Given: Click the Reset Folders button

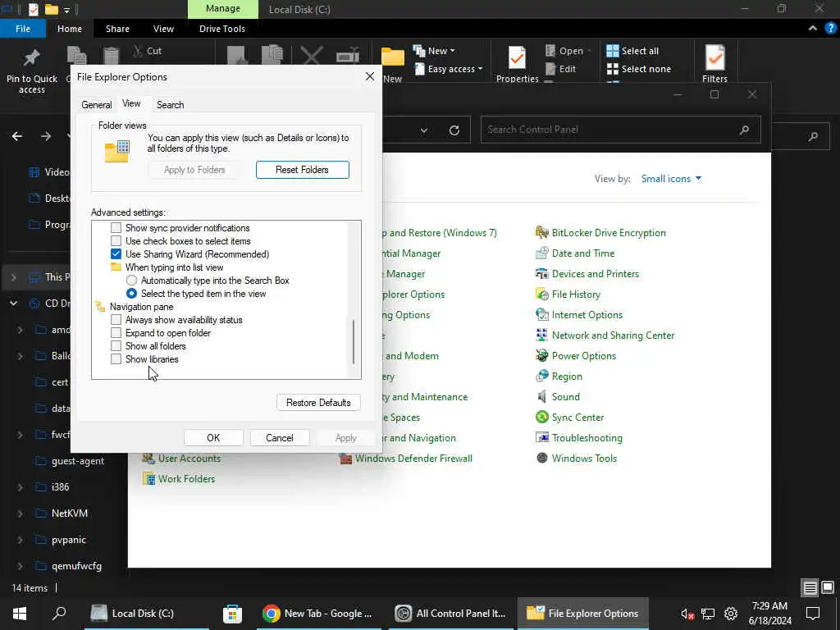Looking at the screenshot, I should pos(302,170).
